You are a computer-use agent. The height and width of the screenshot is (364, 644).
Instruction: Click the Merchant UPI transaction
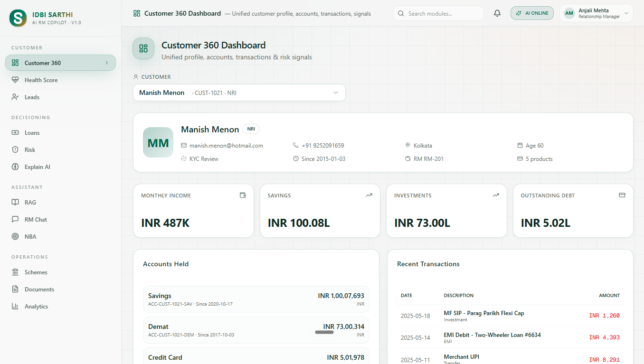click(510, 357)
